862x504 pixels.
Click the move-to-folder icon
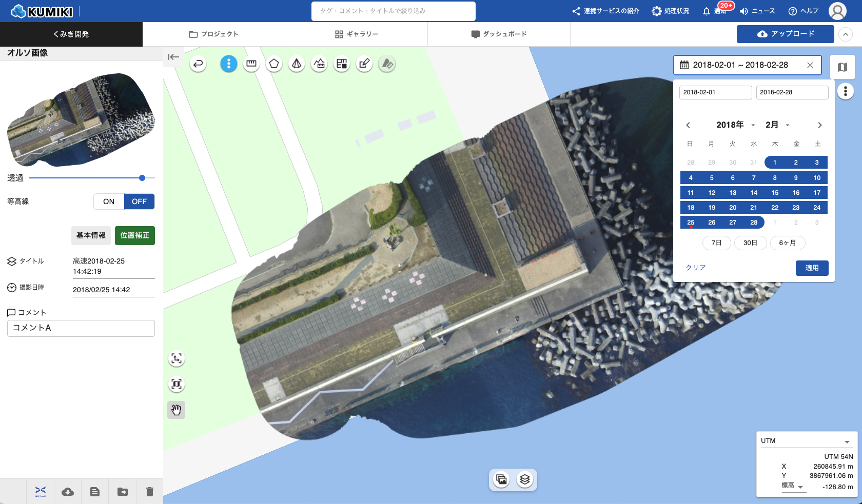[123, 492]
